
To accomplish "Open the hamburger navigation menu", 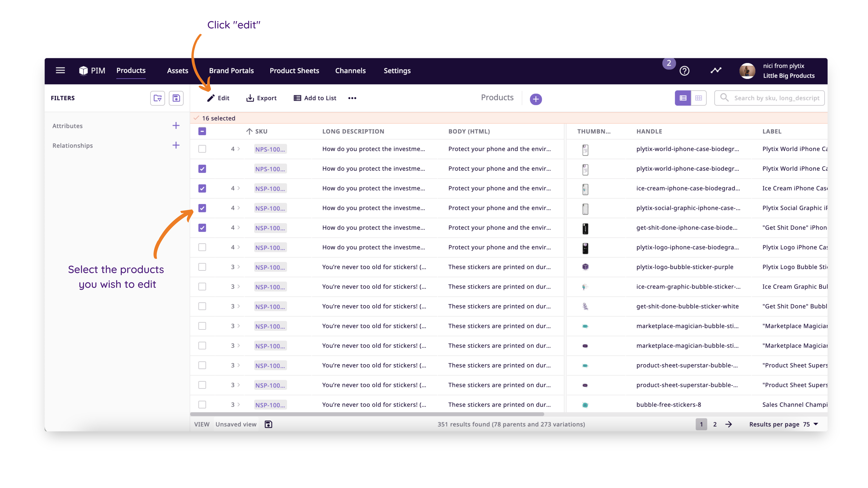I will click(60, 70).
